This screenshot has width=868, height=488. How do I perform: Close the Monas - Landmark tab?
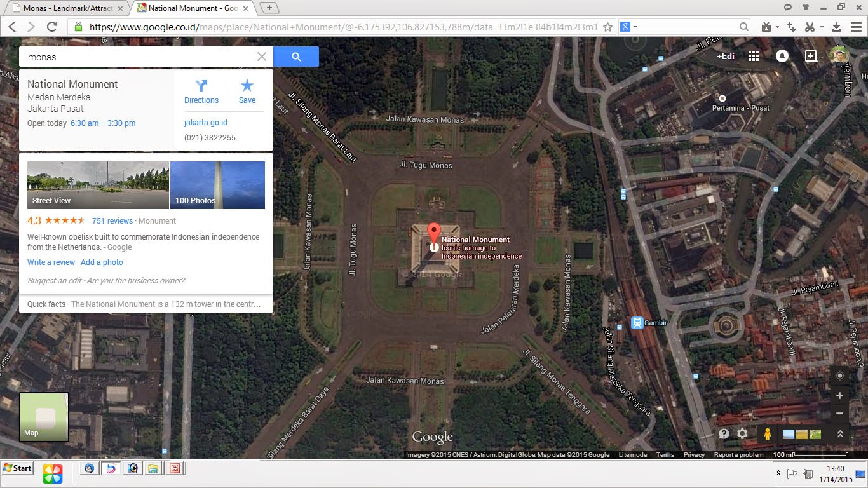pyautogui.click(x=121, y=8)
